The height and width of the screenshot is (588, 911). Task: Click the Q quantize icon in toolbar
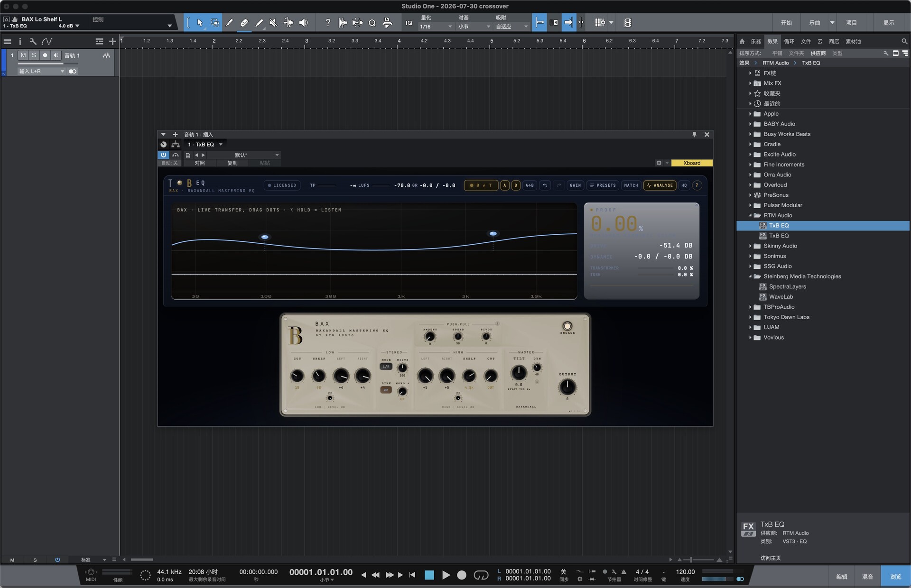pyautogui.click(x=372, y=22)
